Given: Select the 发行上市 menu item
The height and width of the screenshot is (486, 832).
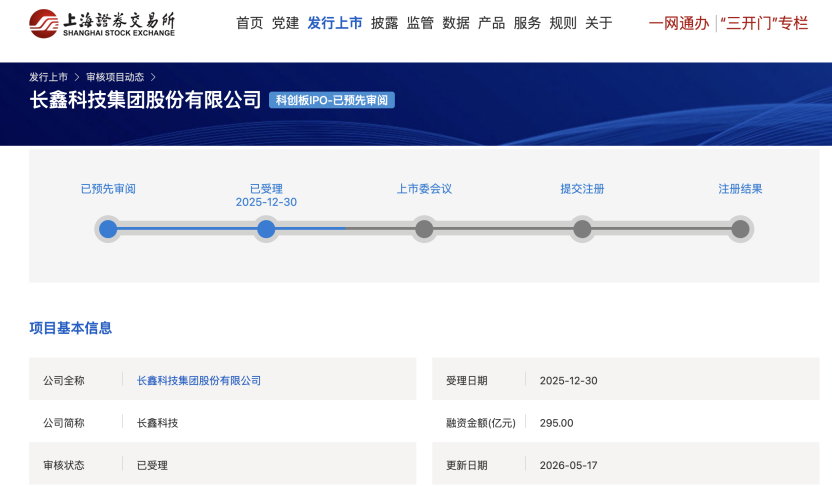Looking at the screenshot, I should point(335,23).
